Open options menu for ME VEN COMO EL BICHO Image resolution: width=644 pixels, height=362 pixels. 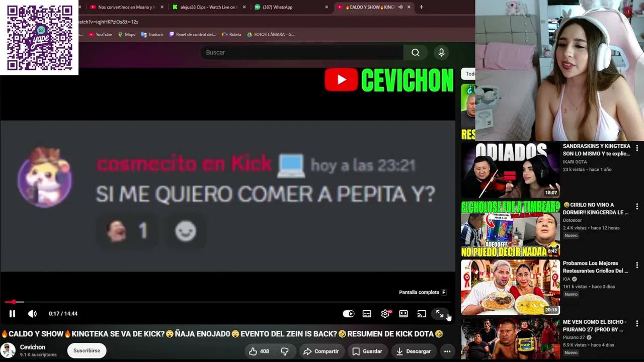point(637,323)
